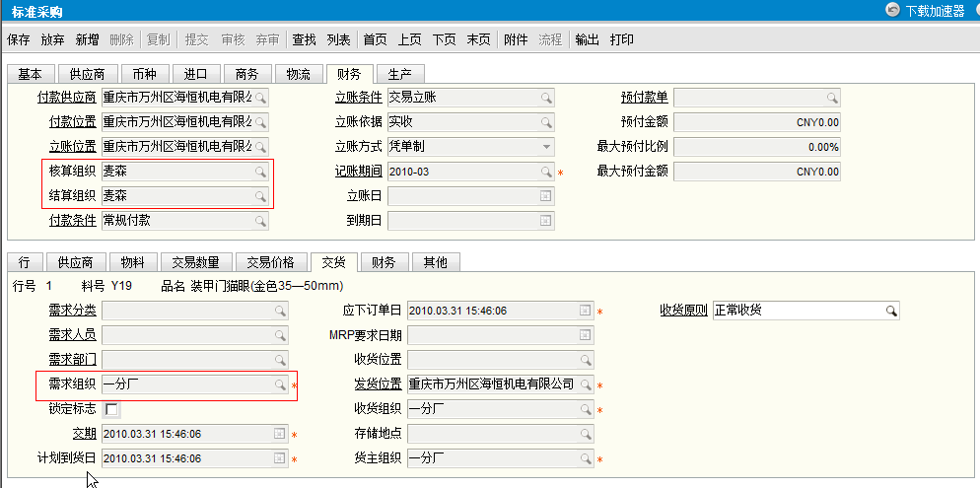Open the 到期日 calendar picker
Viewport: 980px width, 488px height.
546,221
